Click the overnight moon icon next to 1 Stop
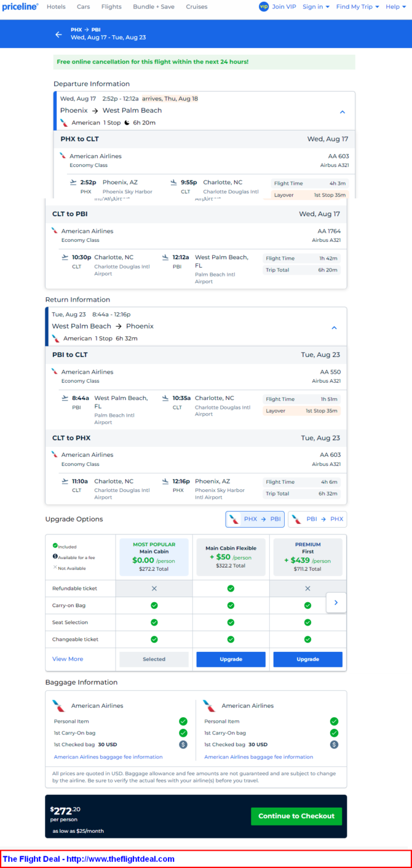The width and height of the screenshot is (412, 868). pyautogui.click(x=127, y=123)
